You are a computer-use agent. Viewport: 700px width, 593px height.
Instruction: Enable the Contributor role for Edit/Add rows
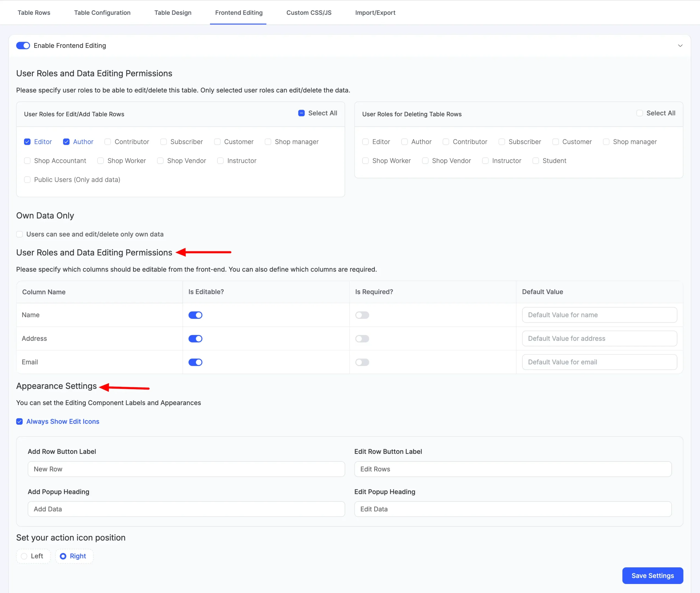pyautogui.click(x=107, y=142)
